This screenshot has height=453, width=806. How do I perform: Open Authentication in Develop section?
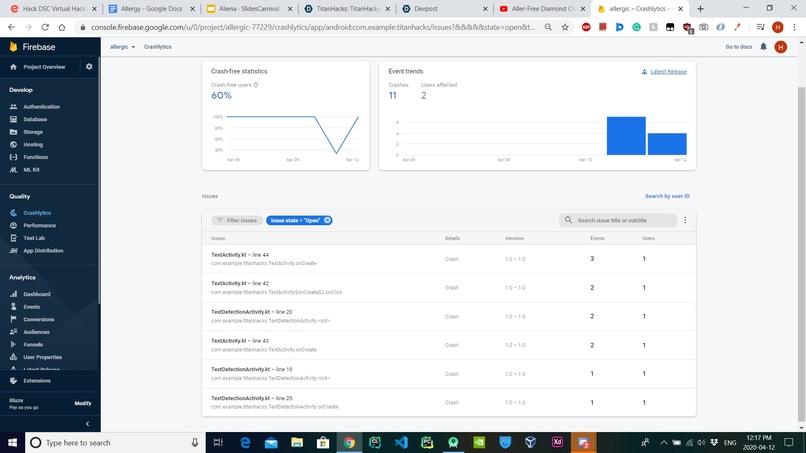41,107
